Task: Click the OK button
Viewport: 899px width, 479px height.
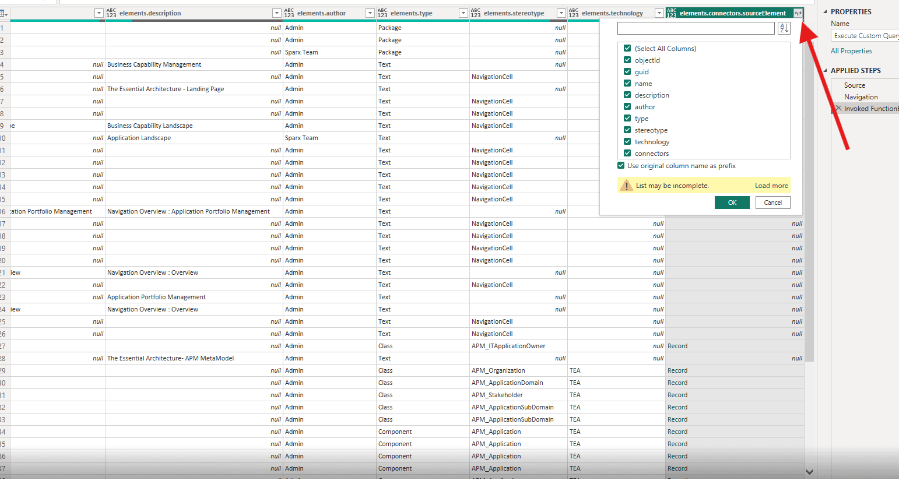Action: [x=732, y=202]
